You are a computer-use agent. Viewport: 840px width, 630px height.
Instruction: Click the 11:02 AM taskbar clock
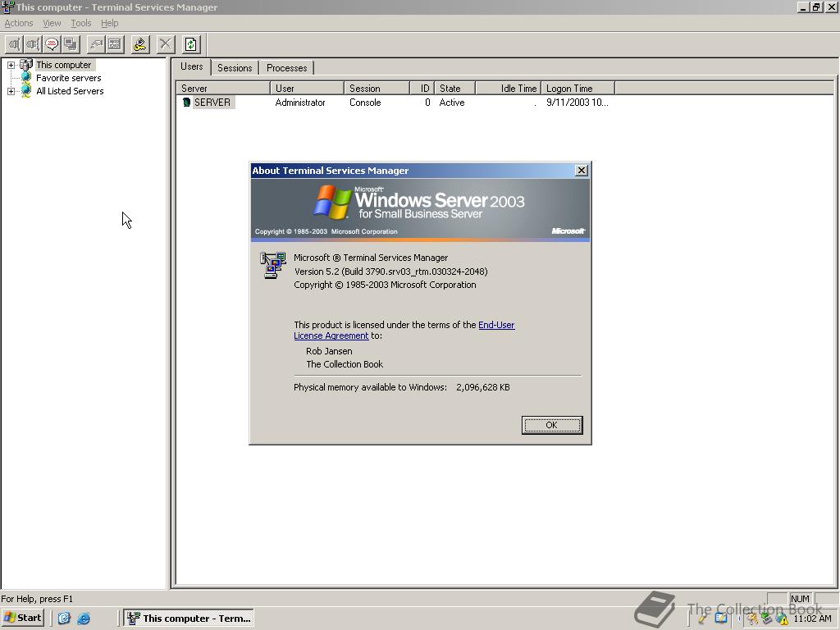coord(812,619)
